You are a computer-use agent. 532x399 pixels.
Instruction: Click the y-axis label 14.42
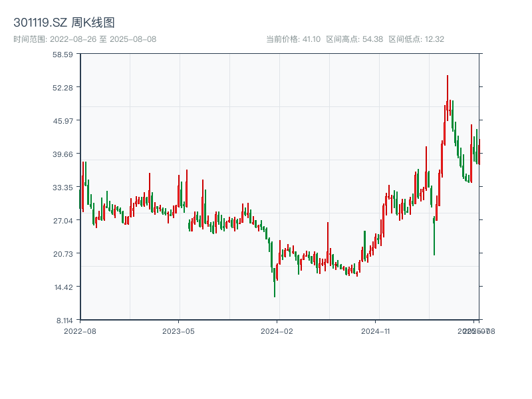point(63,288)
